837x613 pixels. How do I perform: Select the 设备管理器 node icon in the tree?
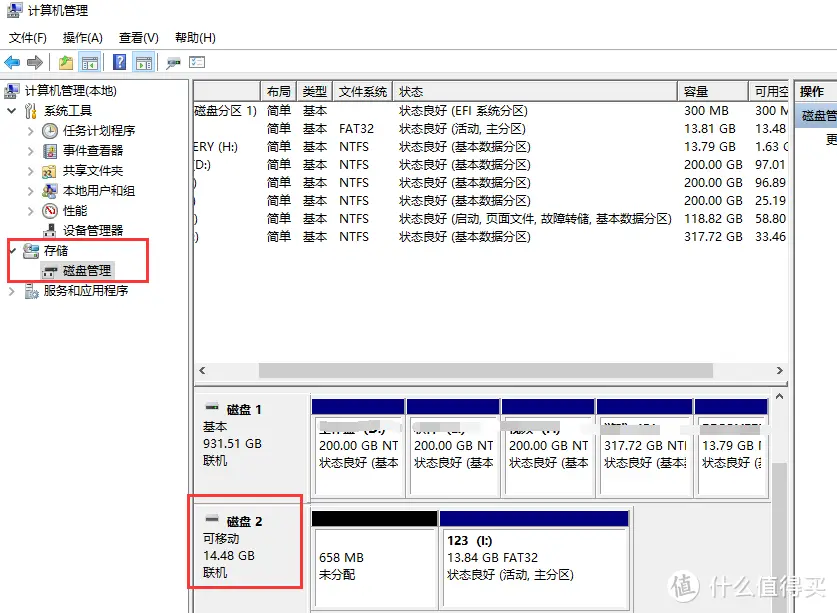coord(49,228)
